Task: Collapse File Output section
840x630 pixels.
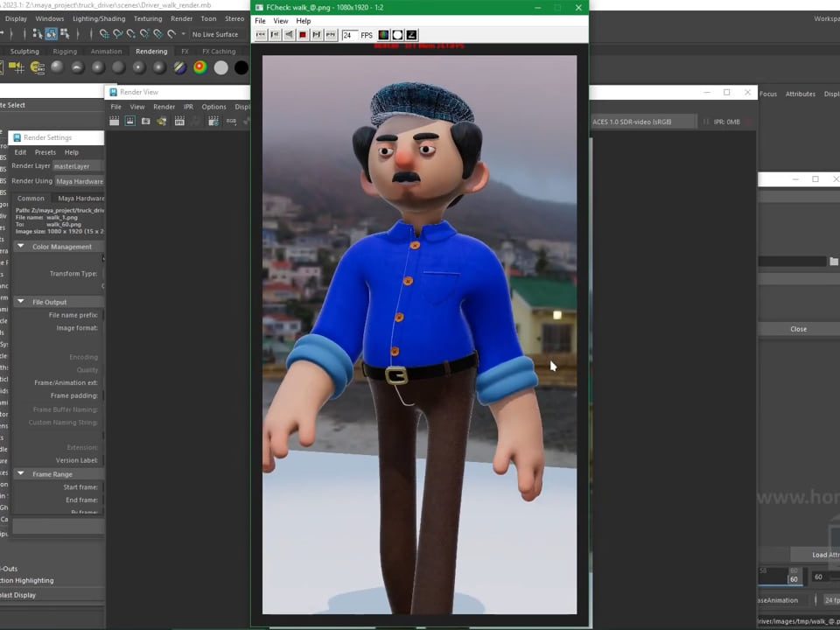Action: coord(21,302)
